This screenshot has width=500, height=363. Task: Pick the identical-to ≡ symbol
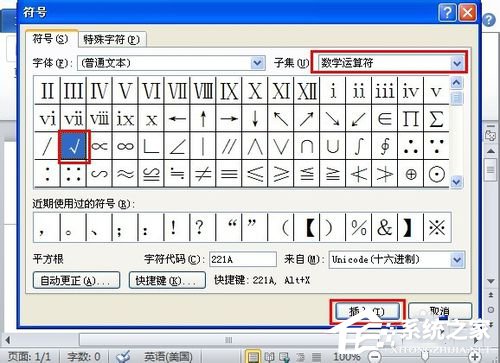[x=229, y=174]
